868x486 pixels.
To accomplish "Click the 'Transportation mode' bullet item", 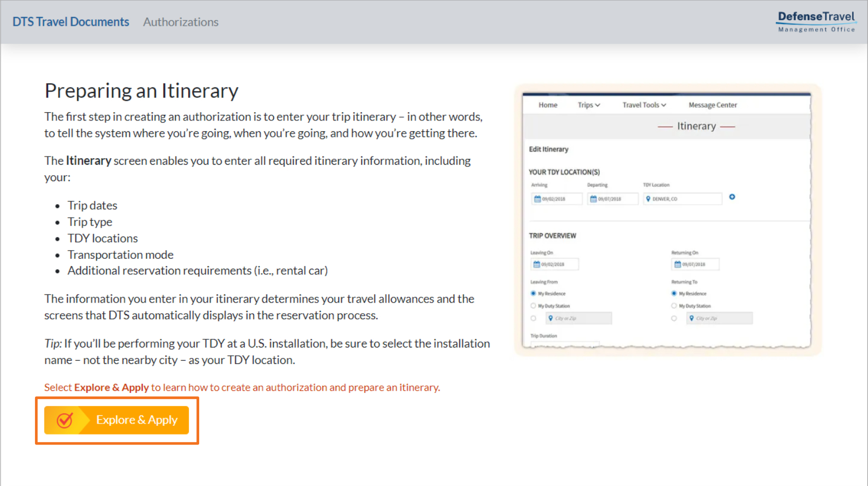I will pos(120,255).
